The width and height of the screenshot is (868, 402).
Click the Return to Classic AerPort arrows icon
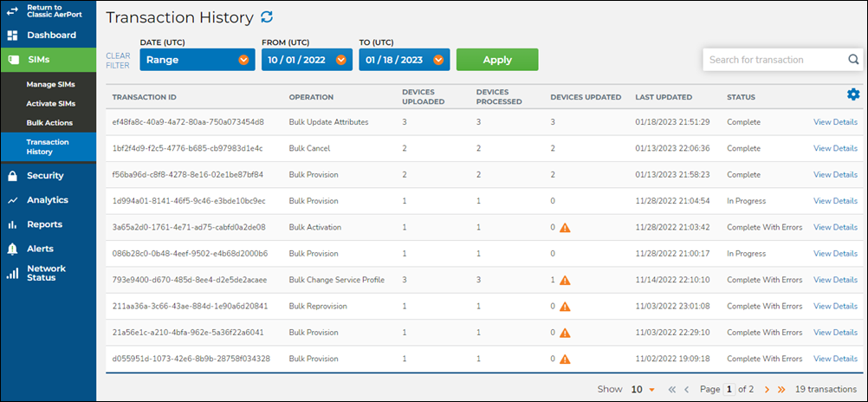pos(12,11)
